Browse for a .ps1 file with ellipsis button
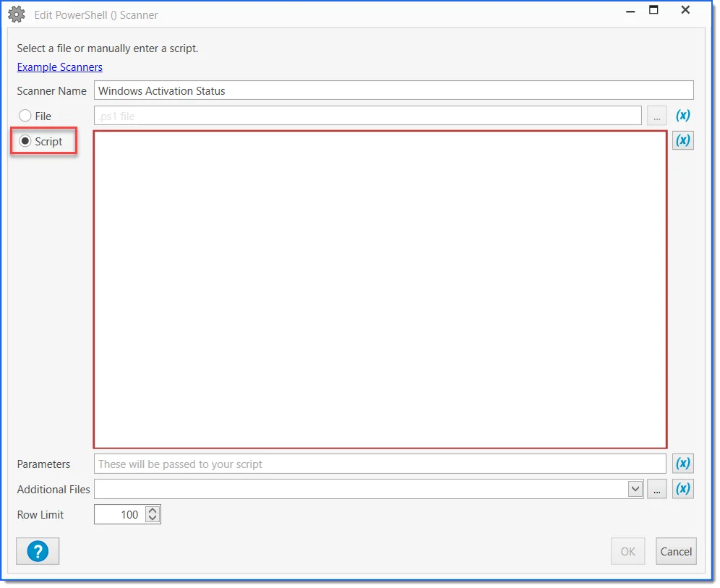Viewport: 720px width, 588px height. tap(656, 116)
